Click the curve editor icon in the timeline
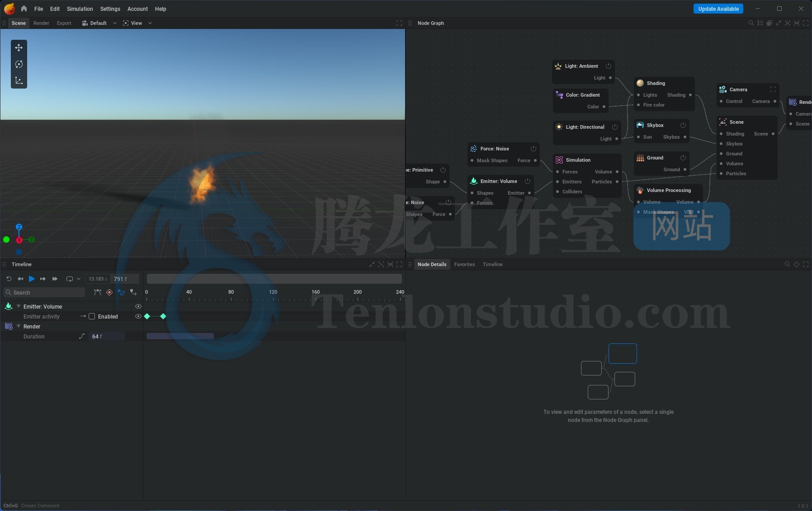This screenshot has height=511, width=812. click(97, 292)
